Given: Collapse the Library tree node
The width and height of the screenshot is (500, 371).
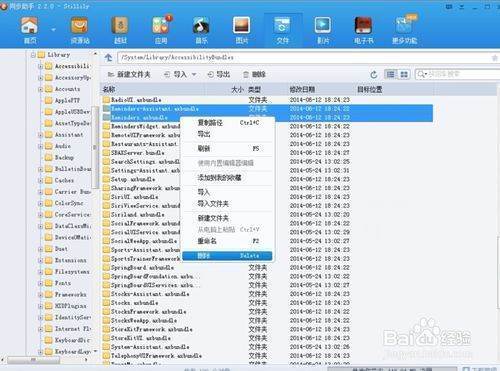Looking at the screenshot, I should click(x=33, y=55).
